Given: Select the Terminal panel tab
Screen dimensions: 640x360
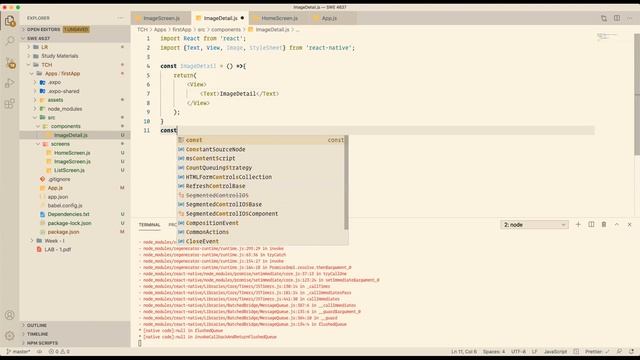Looking at the screenshot, I should [149, 225].
